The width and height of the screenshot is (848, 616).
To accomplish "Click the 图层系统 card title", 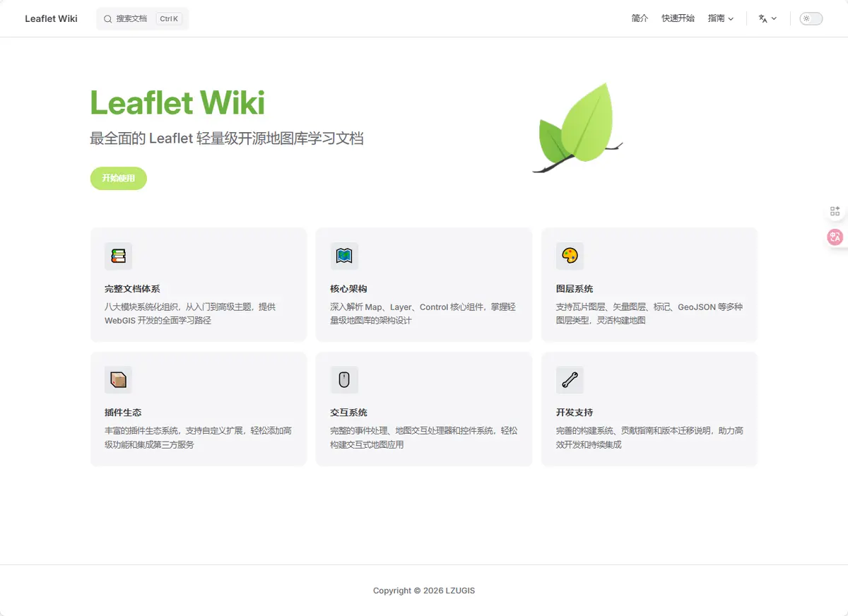I will click(x=575, y=289).
